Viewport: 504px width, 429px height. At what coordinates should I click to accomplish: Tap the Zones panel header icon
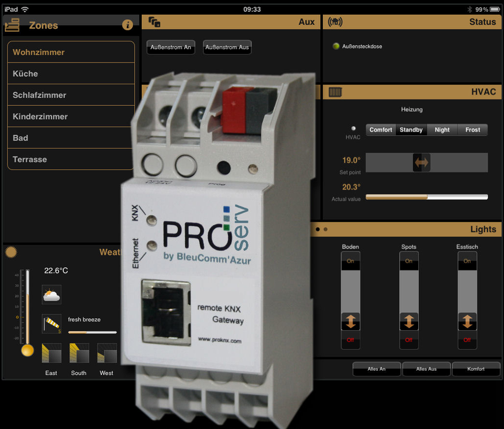point(12,25)
